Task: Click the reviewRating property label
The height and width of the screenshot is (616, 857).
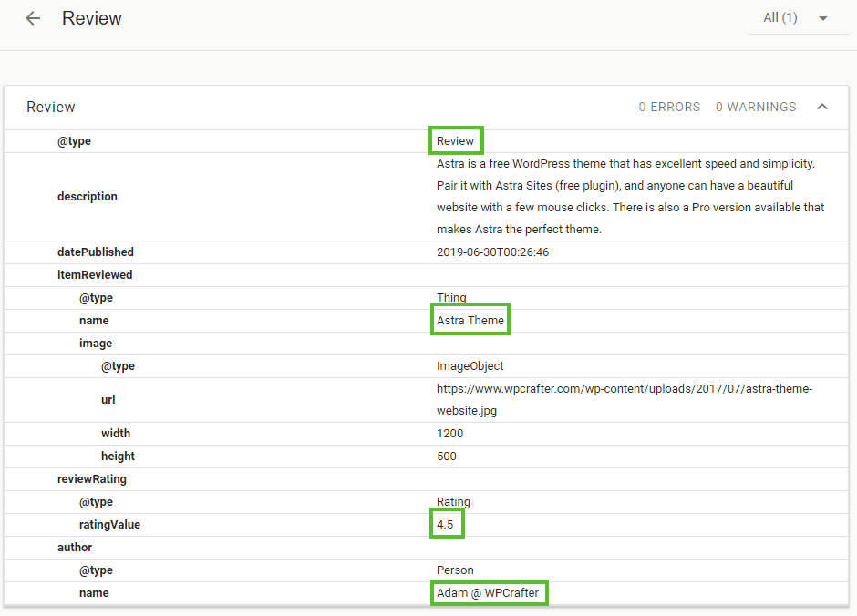Action: [x=92, y=479]
